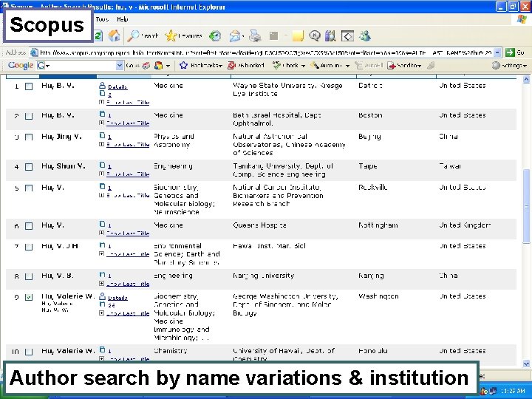Open Google toolbar Settings
This screenshot has height=399, width=532.
[x=509, y=65]
